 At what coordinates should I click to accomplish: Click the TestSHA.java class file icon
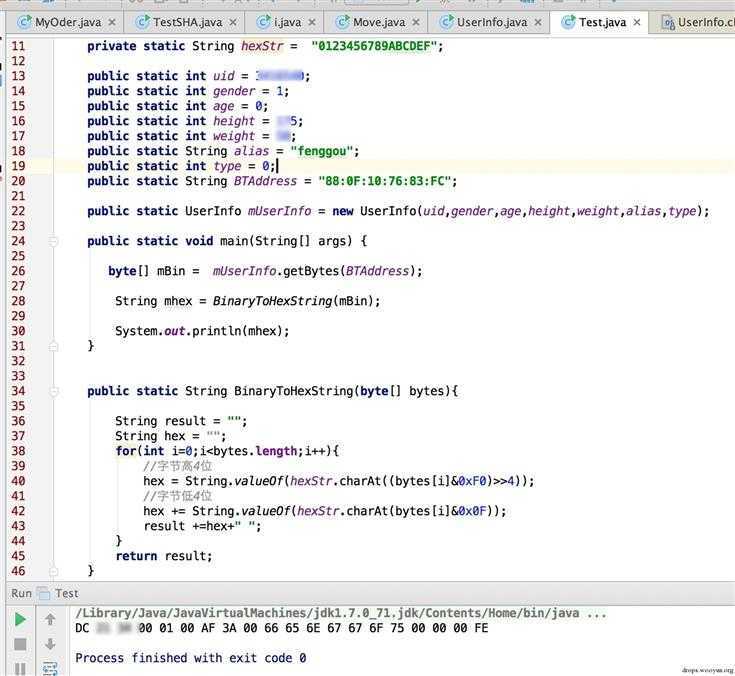142,22
